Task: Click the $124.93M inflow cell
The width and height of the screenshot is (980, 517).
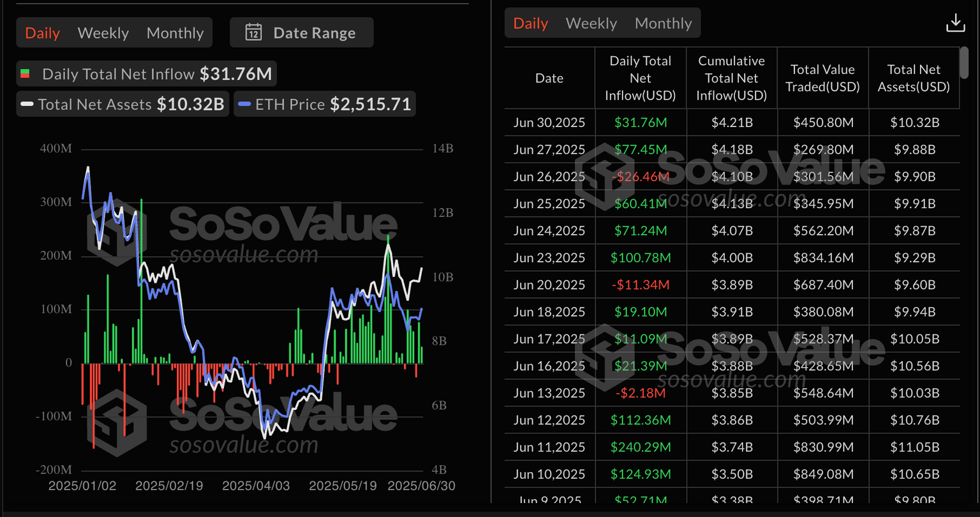Action: tap(641, 474)
